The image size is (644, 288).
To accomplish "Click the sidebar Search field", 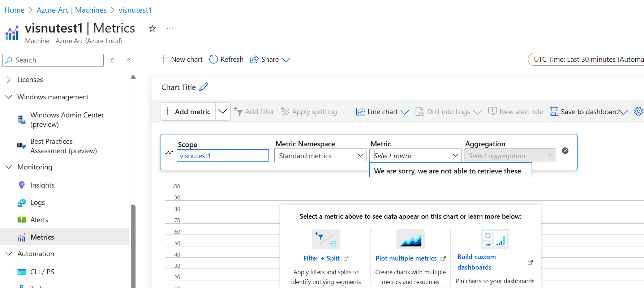I will 53,60.
